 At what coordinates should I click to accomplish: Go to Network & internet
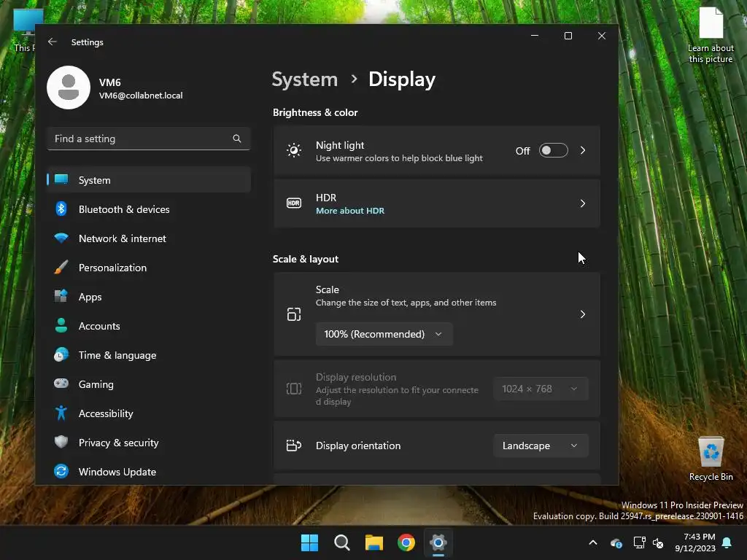coord(149,238)
